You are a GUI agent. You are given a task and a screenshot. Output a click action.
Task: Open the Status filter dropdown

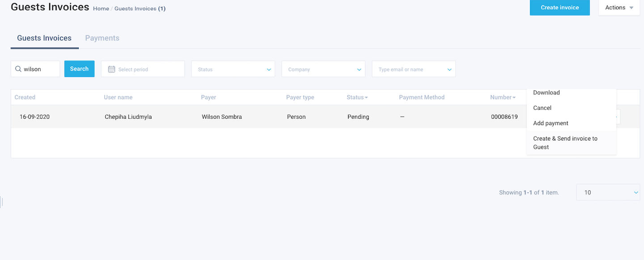point(233,69)
